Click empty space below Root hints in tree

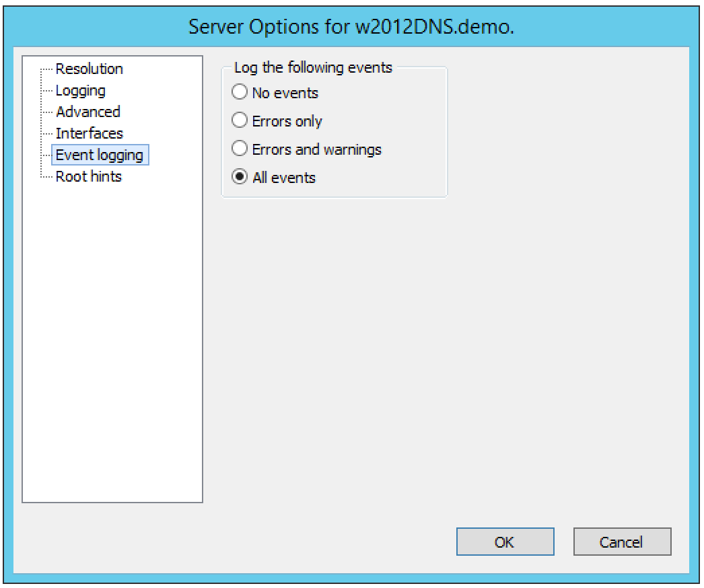click(x=112, y=336)
